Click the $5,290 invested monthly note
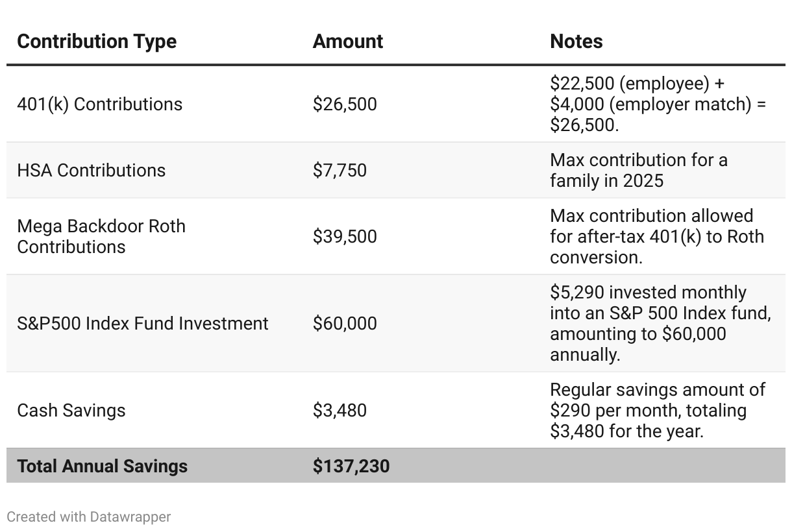 [660, 323]
